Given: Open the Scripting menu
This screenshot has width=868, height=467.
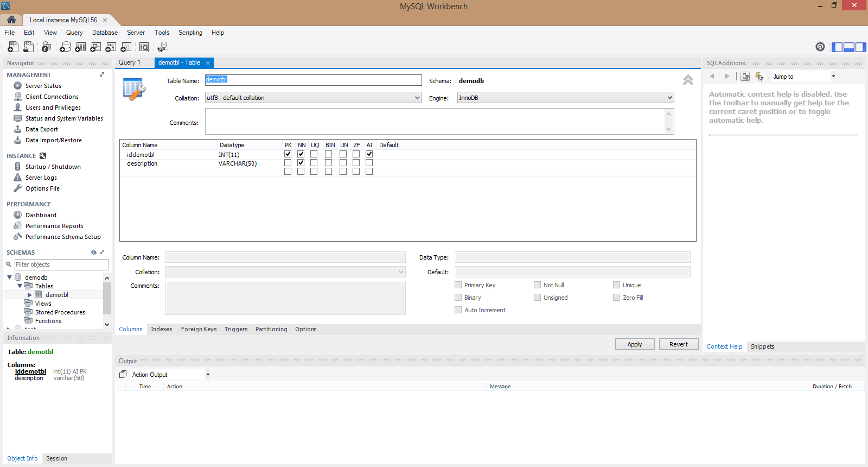Looking at the screenshot, I should [190, 33].
